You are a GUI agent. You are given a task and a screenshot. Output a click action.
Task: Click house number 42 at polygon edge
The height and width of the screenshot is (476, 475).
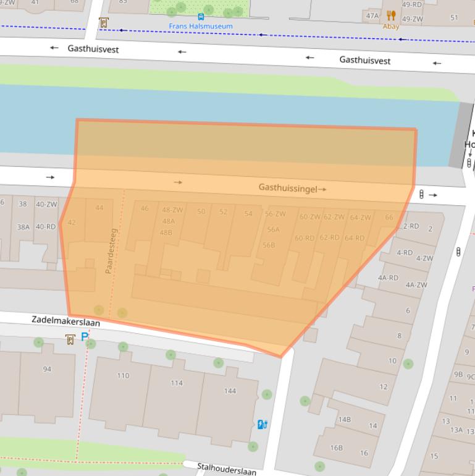[x=72, y=223]
